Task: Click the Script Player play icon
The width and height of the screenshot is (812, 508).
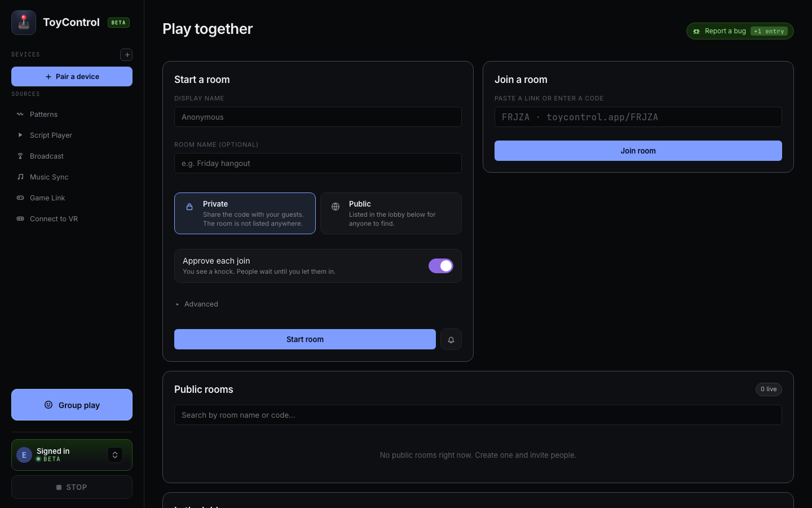Action: [20, 135]
